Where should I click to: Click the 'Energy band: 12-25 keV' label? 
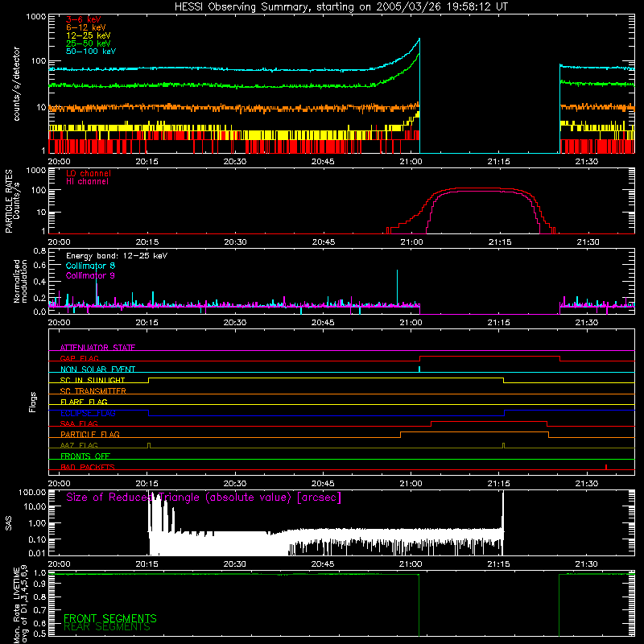pos(116,256)
